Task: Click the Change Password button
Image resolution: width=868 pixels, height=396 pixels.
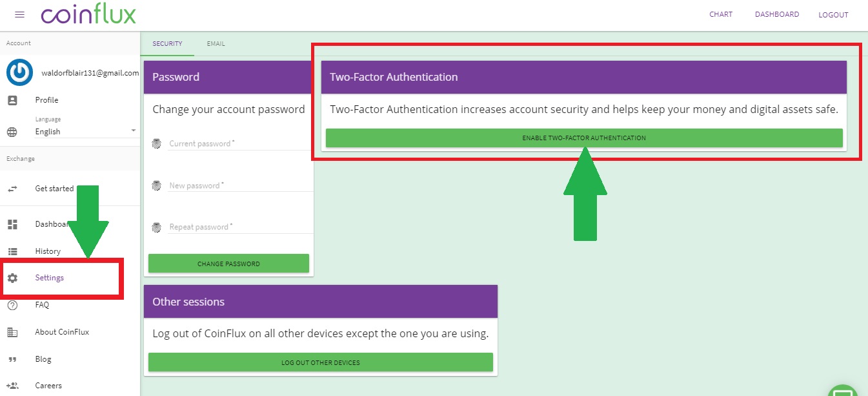Action: [x=228, y=264]
